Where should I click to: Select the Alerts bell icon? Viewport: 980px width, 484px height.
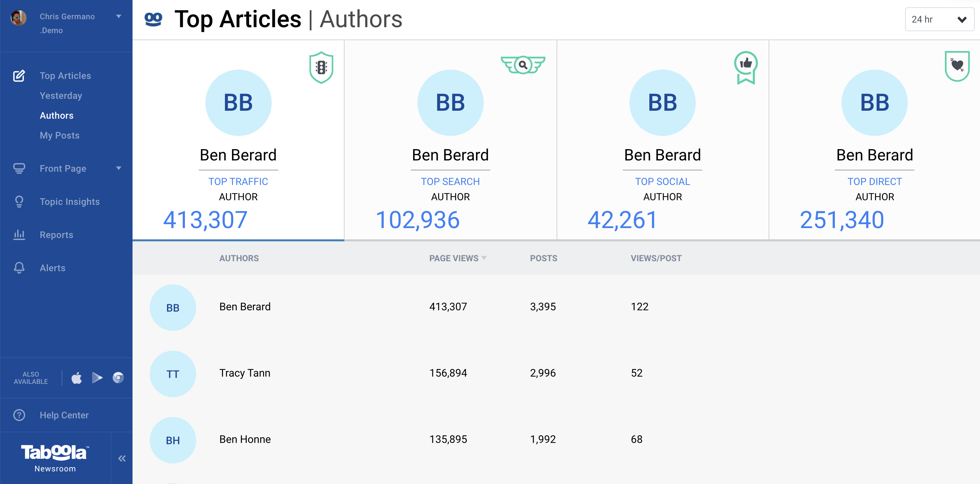pyautogui.click(x=19, y=268)
